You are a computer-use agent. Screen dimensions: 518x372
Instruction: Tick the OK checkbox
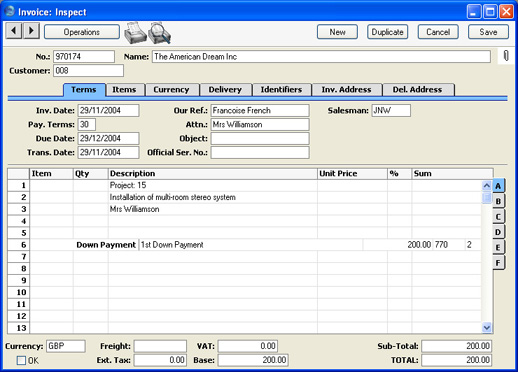pos(21,360)
